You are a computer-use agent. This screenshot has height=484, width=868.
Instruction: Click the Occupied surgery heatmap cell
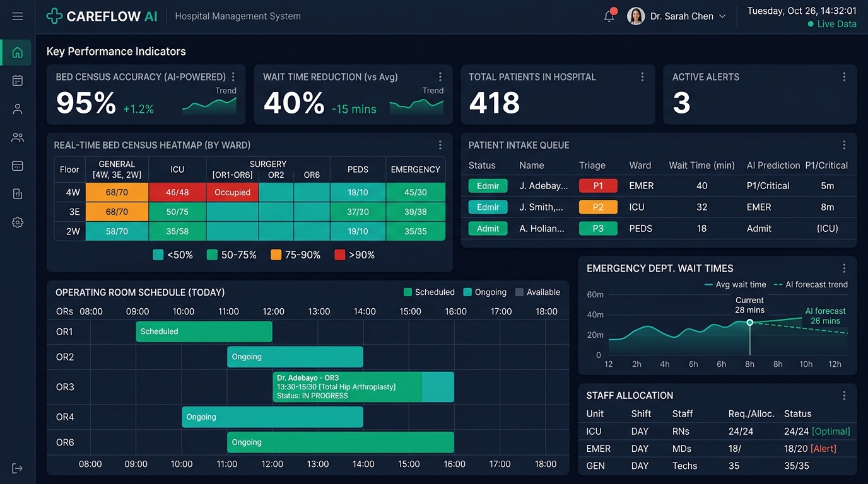tap(232, 192)
